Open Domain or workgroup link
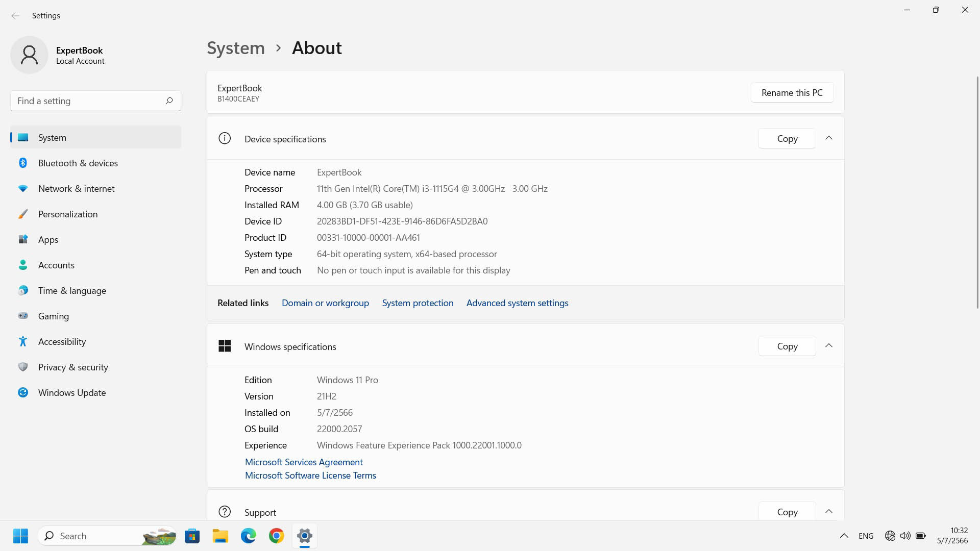This screenshot has width=980, height=551. coord(325,303)
